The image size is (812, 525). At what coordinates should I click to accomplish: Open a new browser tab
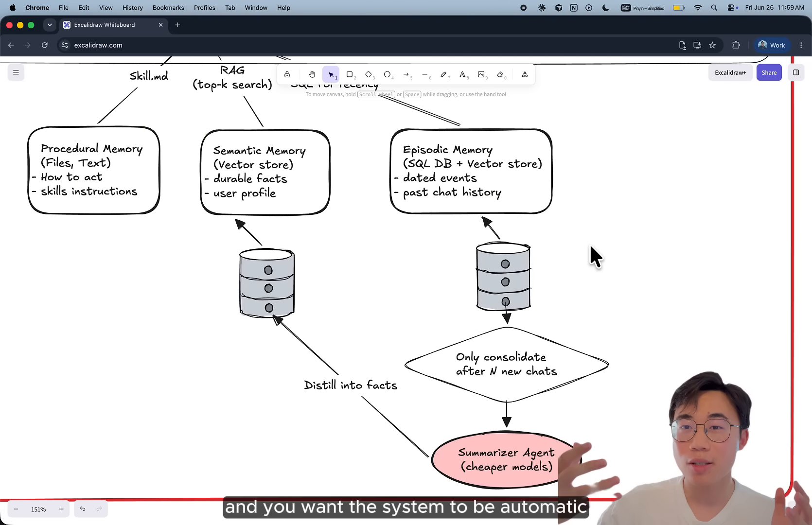point(177,25)
